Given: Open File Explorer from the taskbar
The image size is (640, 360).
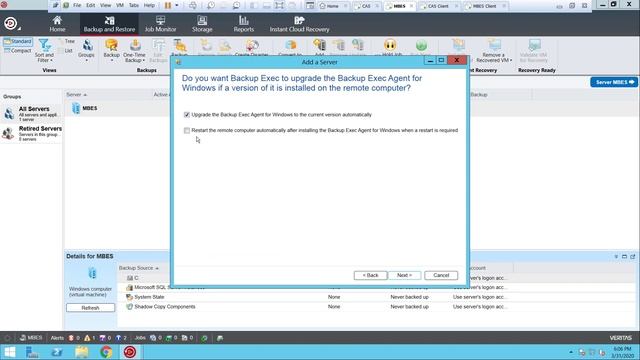Looking at the screenshot, I should pyautogui.click(x=81, y=352).
